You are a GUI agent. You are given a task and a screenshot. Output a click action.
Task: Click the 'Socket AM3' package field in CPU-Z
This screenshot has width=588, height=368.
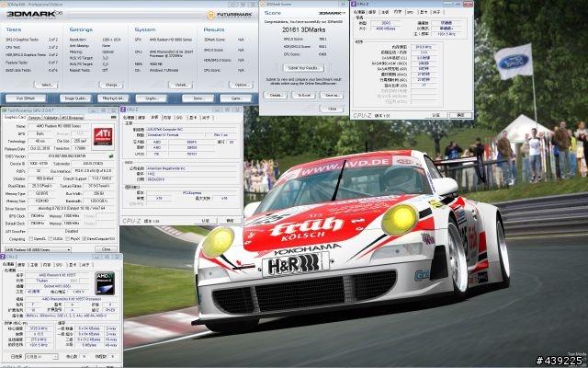click(56, 286)
